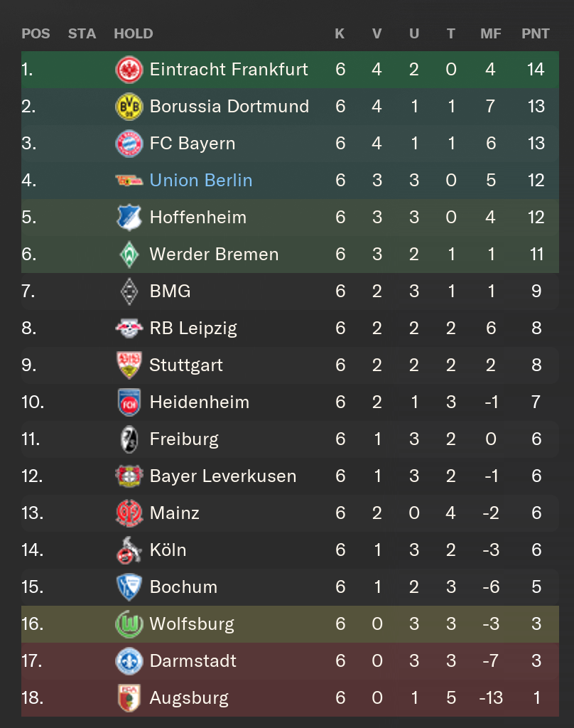This screenshot has width=574, height=728.
Task: Click the Wolfsburg green W badge
Action: point(129,624)
